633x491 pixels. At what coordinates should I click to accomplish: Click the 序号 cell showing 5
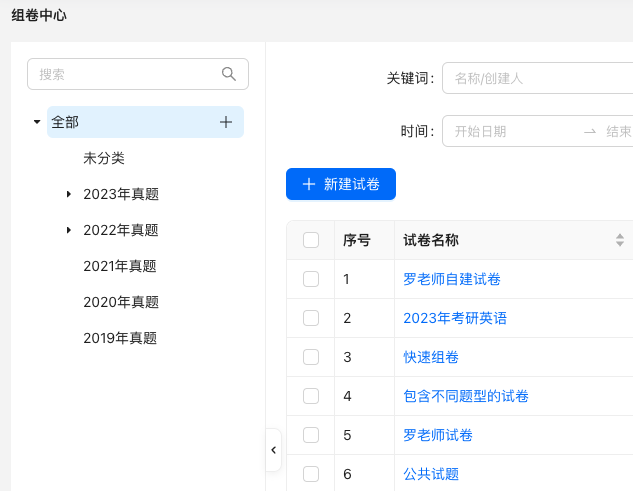(347, 435)
